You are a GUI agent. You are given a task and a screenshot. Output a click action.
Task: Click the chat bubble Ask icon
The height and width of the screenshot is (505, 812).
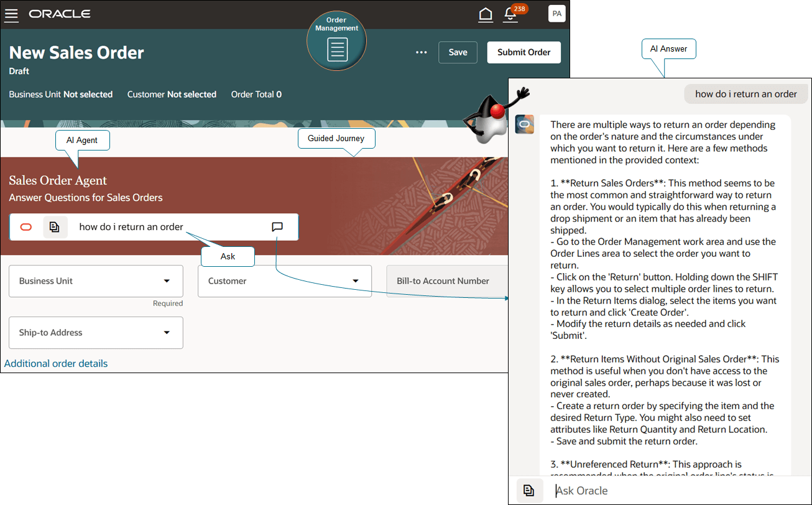tap(277, 227)
